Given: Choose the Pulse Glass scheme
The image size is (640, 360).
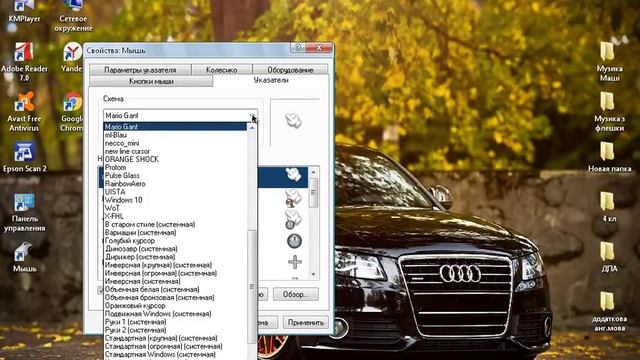Looking at the screenshot, I should click(x=175, y=176).
